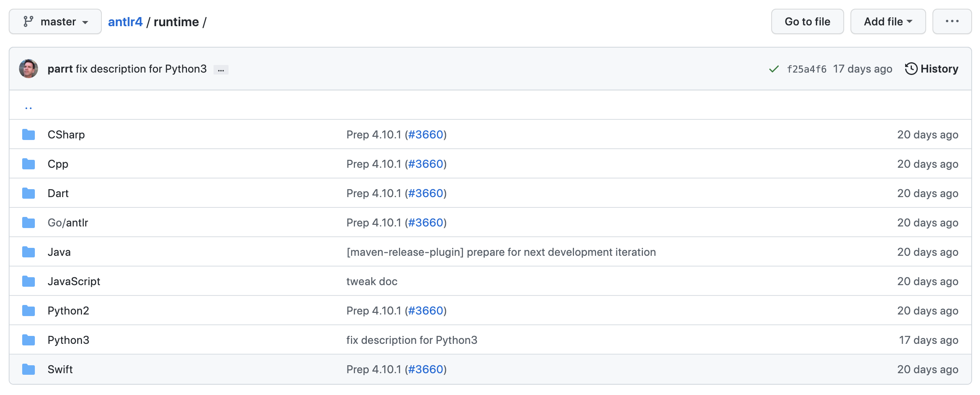Open the antlr4 breadcrumb link
The image size is (980, 395).
click(x=125, y=21)
